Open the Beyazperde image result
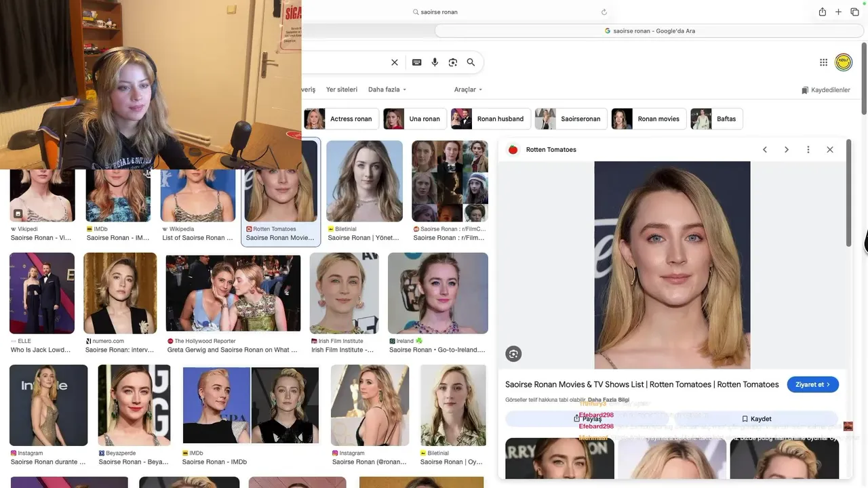Image resolution: width=868 pixels, height=488 pixels. pos(134,405)
